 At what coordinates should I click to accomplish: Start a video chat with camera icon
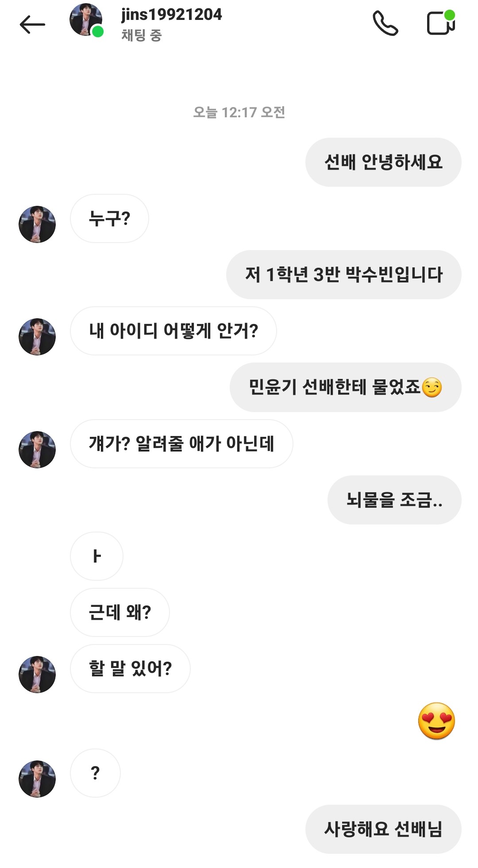coord(440,23)
